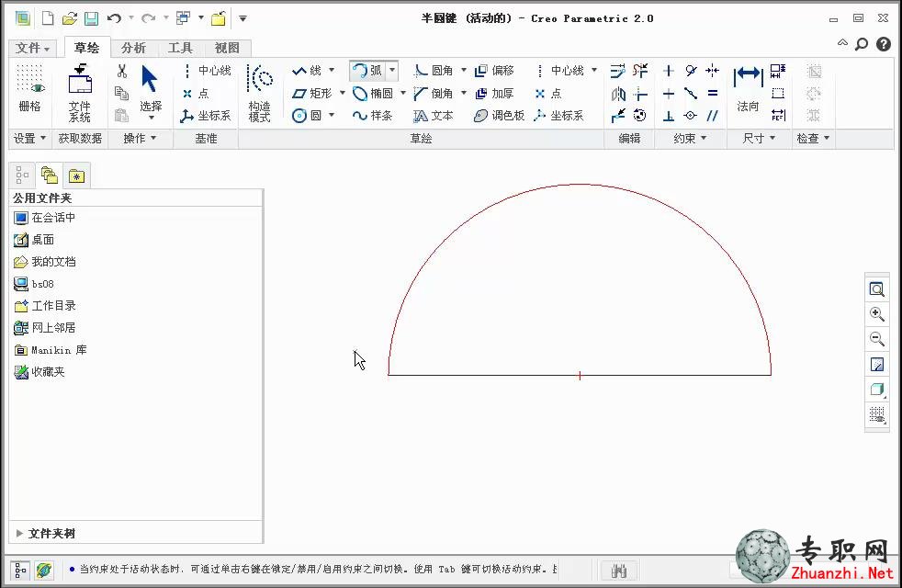
Task: Click the New file icon
Action: point(48,18)
